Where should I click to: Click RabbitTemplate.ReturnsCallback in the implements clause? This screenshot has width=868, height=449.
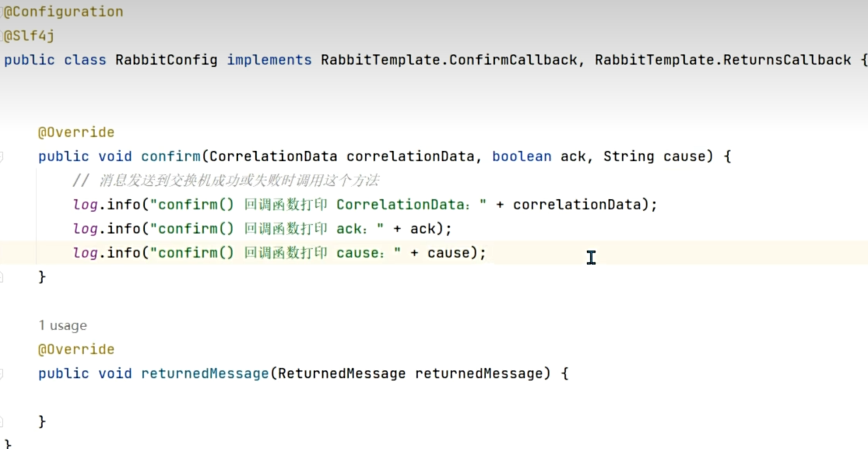(x=722, y=60)
